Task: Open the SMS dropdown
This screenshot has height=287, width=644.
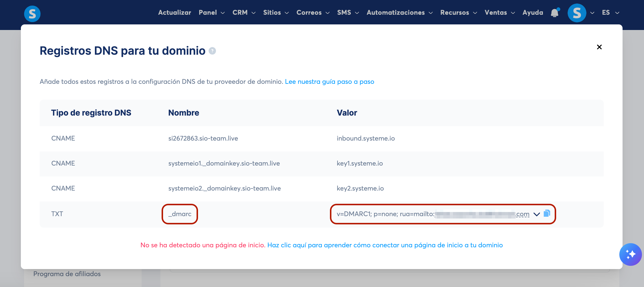Action: pyautogui.click(x=348, y=12)
